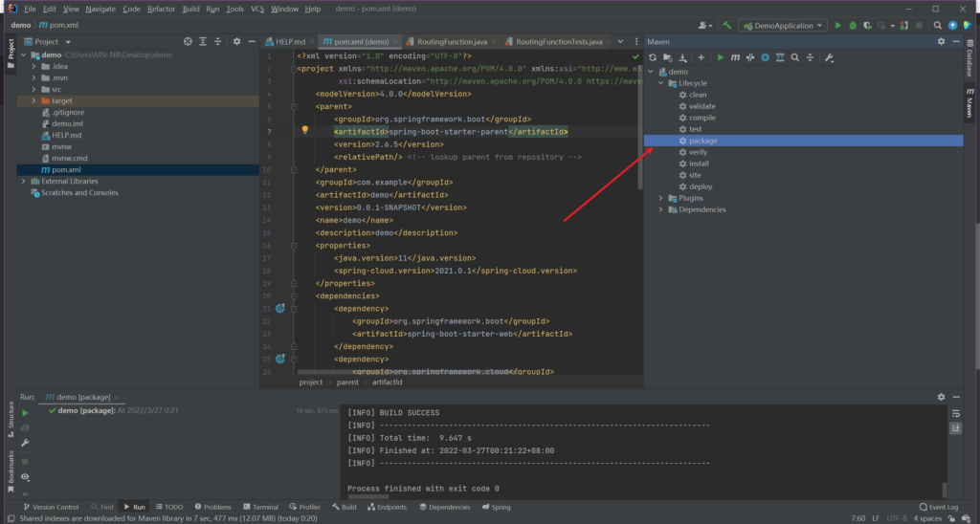Locate opened file in Project panel
The width and height of the screenshot is (980, 524).
(x=188, y=41)
